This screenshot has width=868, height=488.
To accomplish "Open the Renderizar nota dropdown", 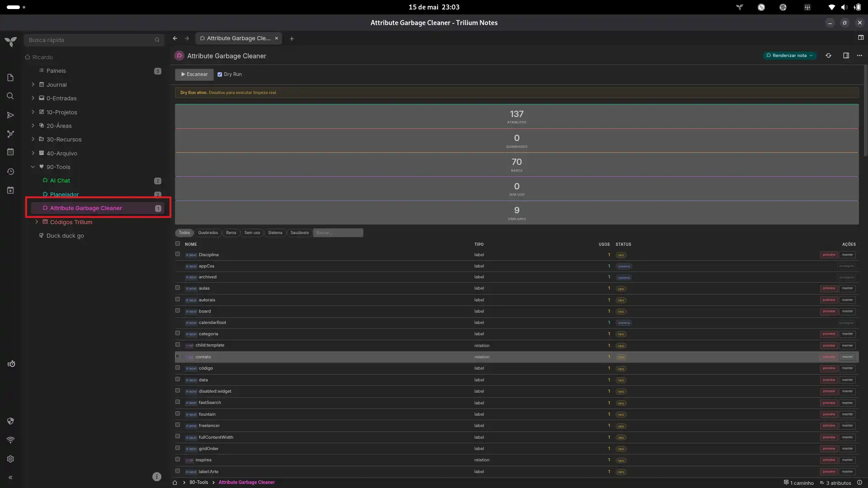I will 789,56.
